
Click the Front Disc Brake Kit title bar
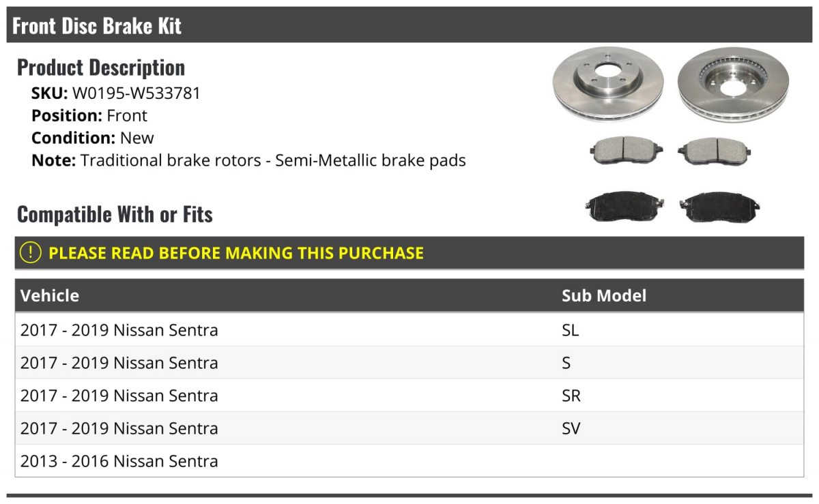[x=409, y=25]
